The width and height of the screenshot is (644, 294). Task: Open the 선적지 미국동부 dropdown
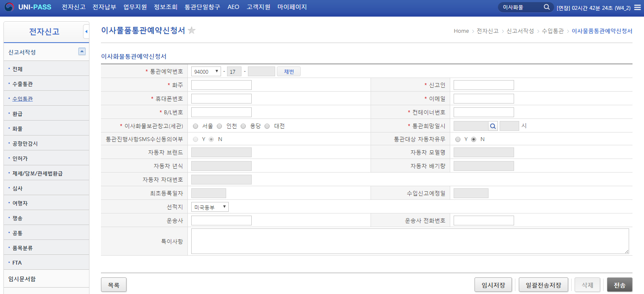[x=210, y=207]
